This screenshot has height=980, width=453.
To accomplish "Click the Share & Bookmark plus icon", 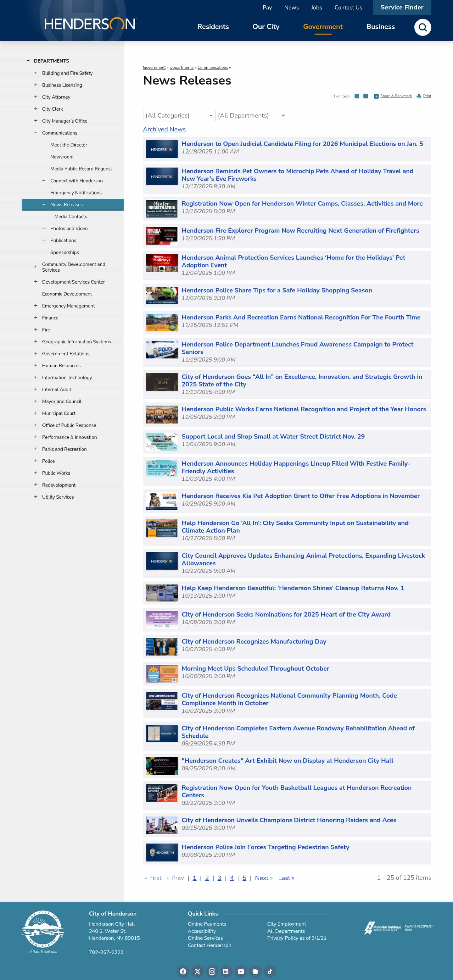I will pos(376,96).
